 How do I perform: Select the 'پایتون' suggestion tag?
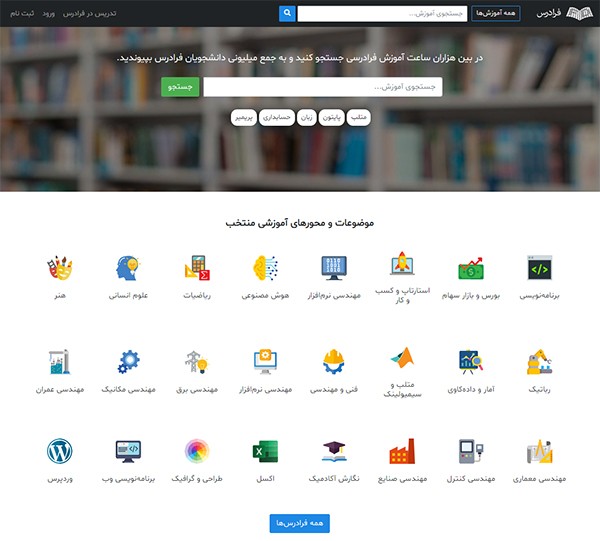tap(332, 117)
